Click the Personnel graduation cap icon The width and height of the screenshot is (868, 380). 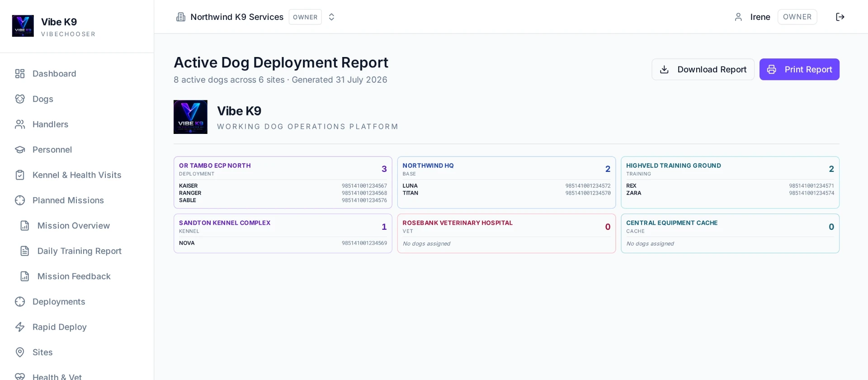[x=20, y=150]
